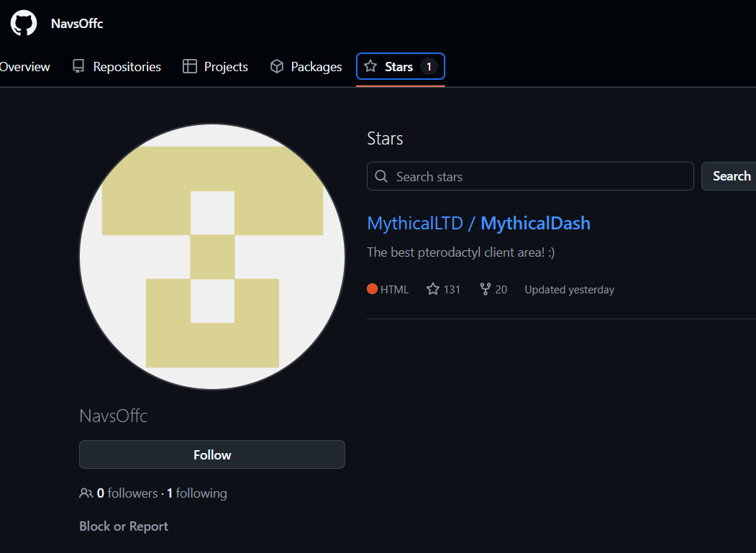The width and height of the screenshot is (756, 553).
Task: Click the Packages box icon
Action: point(277,66)
